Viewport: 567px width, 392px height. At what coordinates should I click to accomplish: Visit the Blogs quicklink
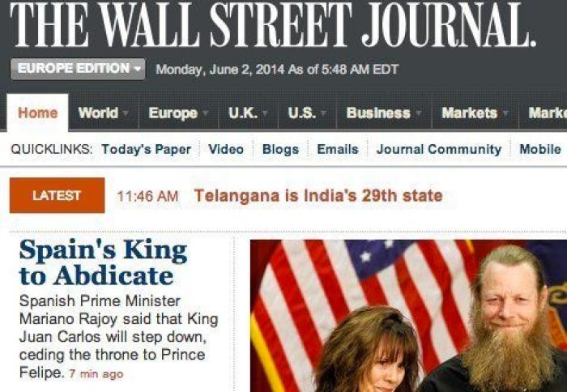click(x=280, y=149)
